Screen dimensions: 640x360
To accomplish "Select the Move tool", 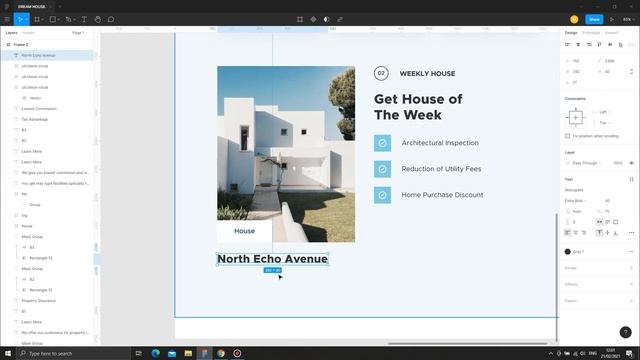I will [x=19, y=19].
